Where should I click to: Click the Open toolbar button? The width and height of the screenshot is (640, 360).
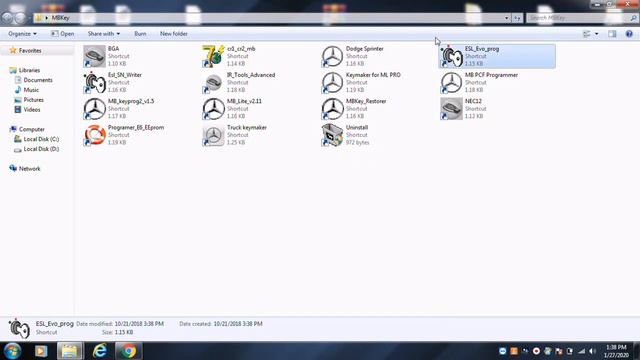click(x=62, y=34)
